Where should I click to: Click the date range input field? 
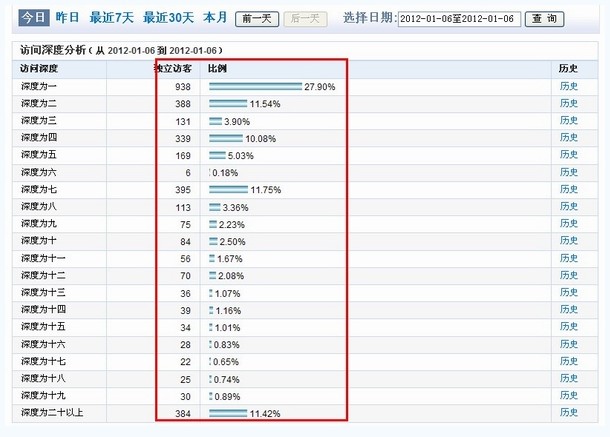pyautogui.click(x=459, y=19)
